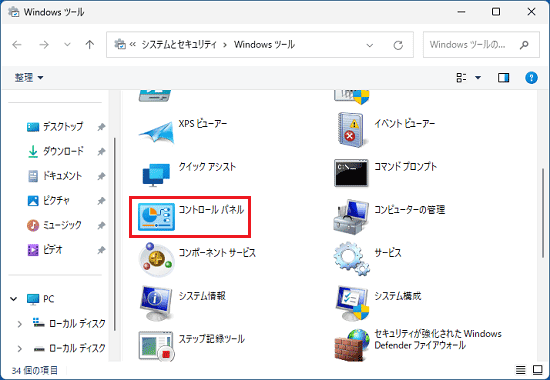Viewport: 550px width, 380px height.
Task: Go up one folder level
Action: coord(90,45)
